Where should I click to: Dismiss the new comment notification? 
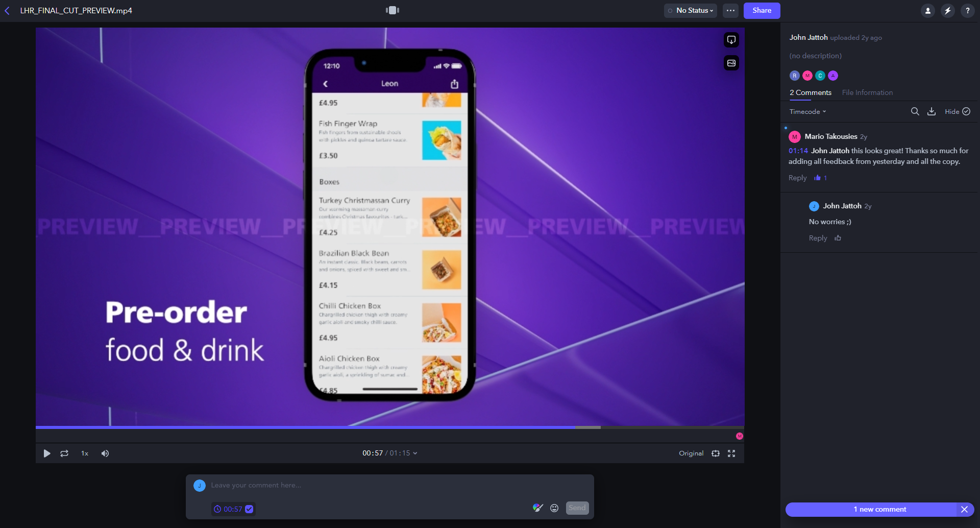[x=964, y=510]
